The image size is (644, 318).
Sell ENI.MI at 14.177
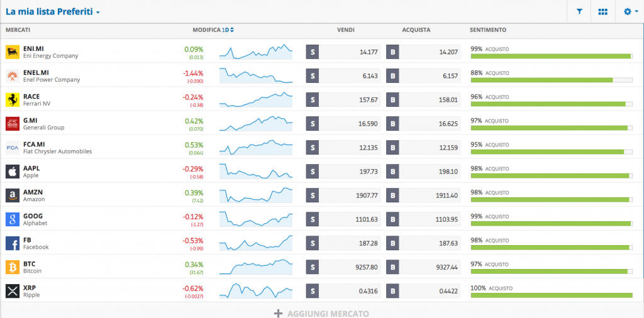(343, 52)
